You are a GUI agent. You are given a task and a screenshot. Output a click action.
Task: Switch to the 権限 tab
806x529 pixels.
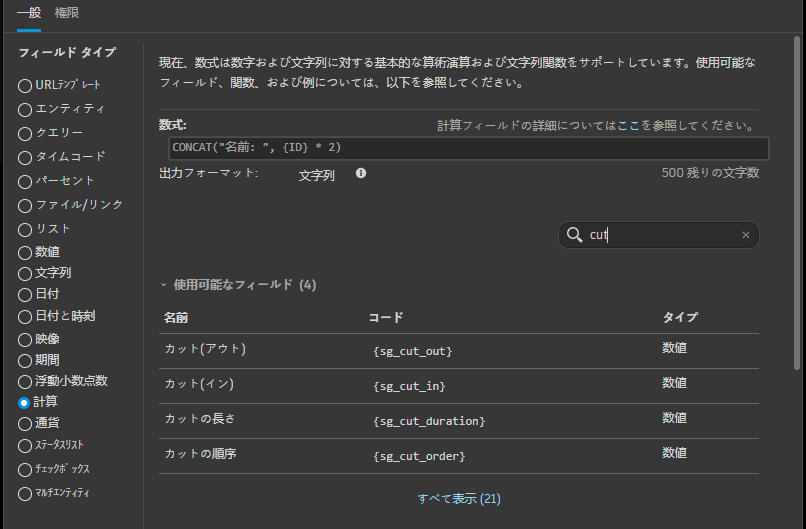pyautogui.click(x=67, y=13)
